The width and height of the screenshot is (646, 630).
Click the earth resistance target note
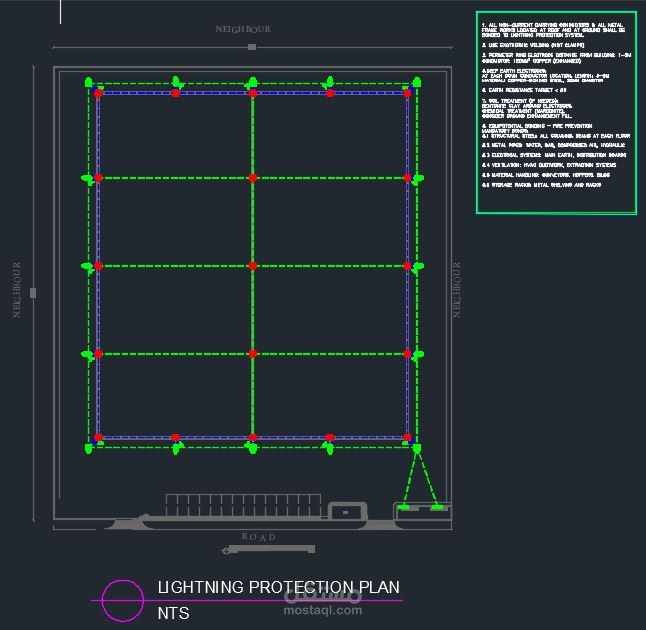[524, 90]
